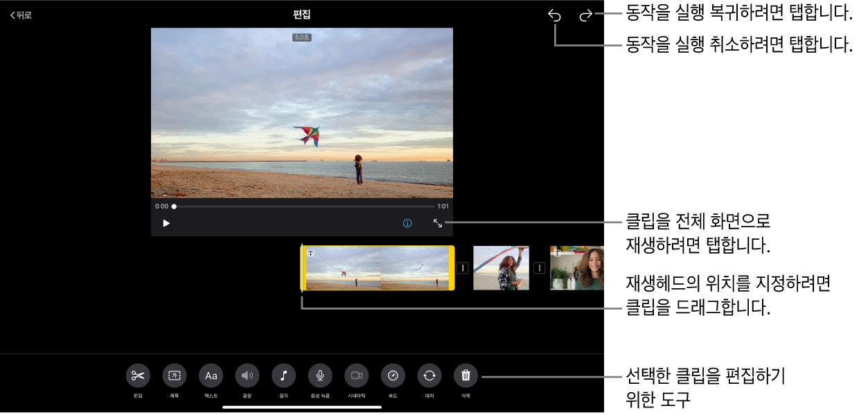Open the 제목 title tool

[x=174, y=376]
